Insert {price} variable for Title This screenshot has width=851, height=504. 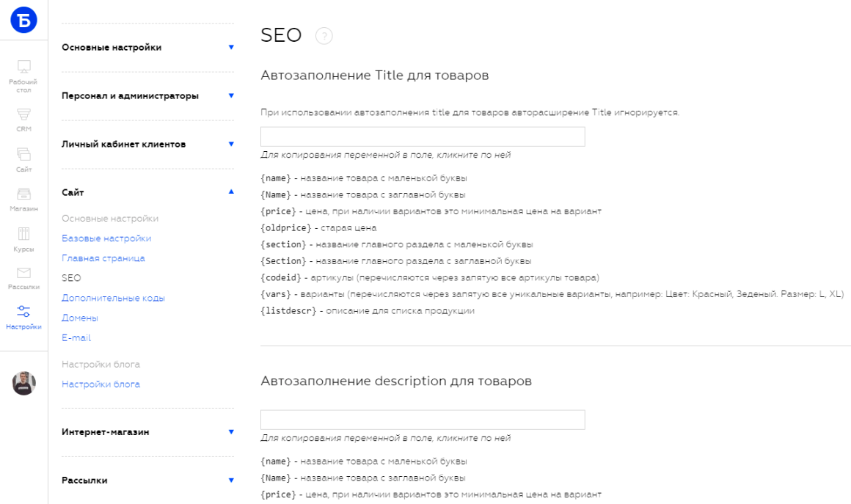[279, 211]
